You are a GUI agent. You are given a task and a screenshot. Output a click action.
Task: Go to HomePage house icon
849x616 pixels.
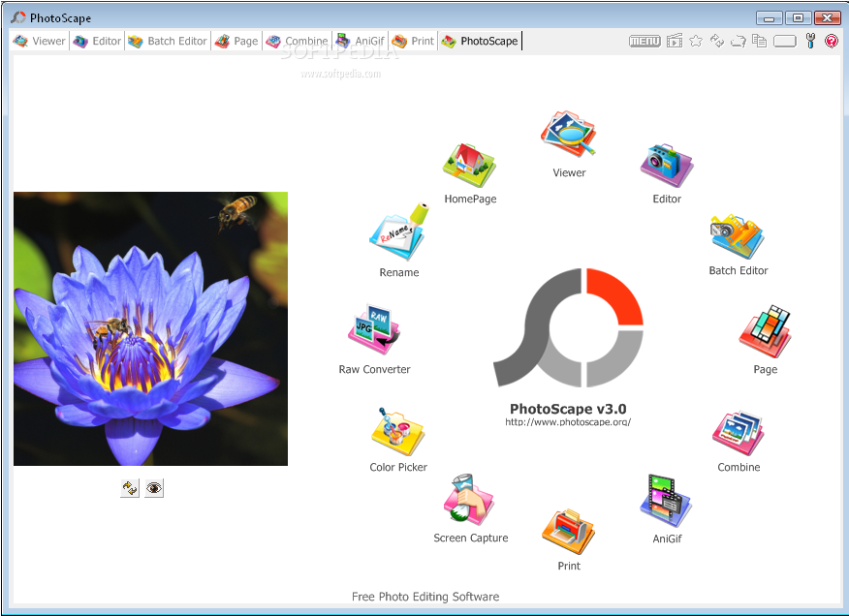pos(469,166)
